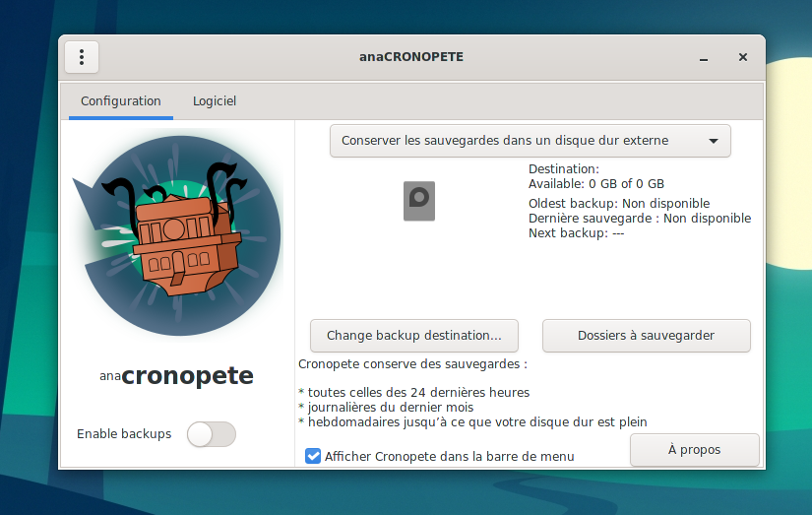The image size is (812, 515).
Task: Click the Change backup destination button
Action: click(414, 336)
